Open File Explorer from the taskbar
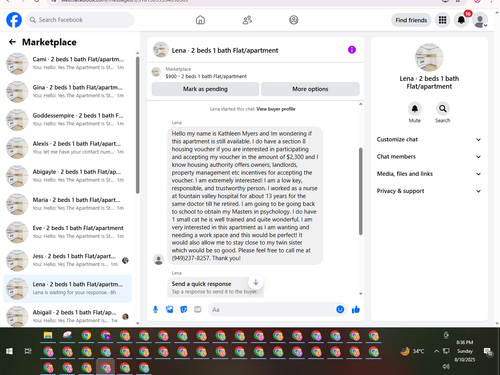The height and width of the screenshot is (375, 500). pyautogui.click(x=48, y=336)
